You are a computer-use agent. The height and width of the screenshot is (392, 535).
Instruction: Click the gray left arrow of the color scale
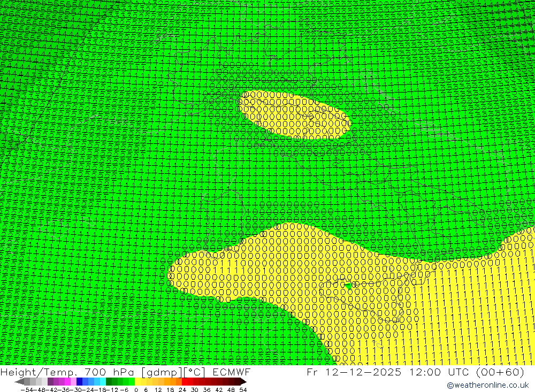tap(19, 382)
